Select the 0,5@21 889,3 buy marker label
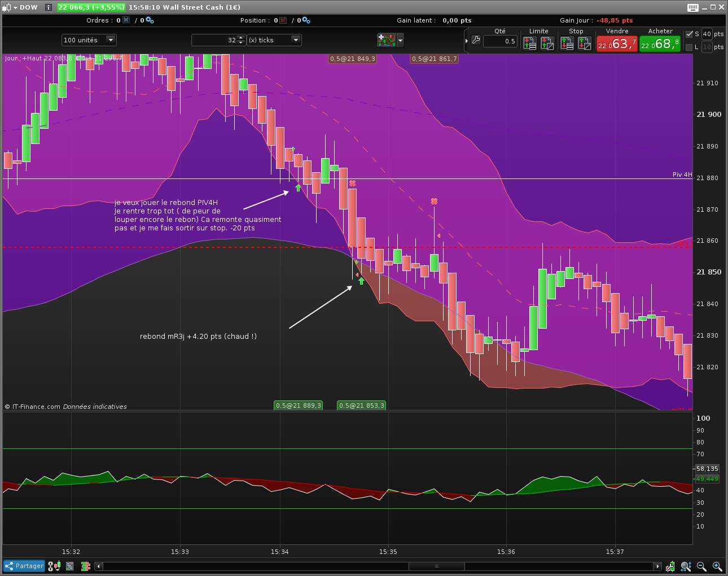 tap(299, 405)
